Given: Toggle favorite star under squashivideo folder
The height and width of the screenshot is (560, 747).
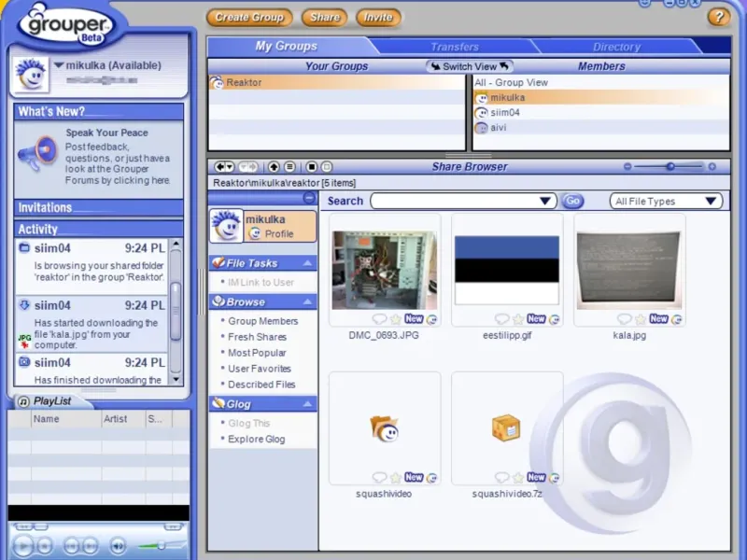Looking at the screenshot, I should pos(395,477).
